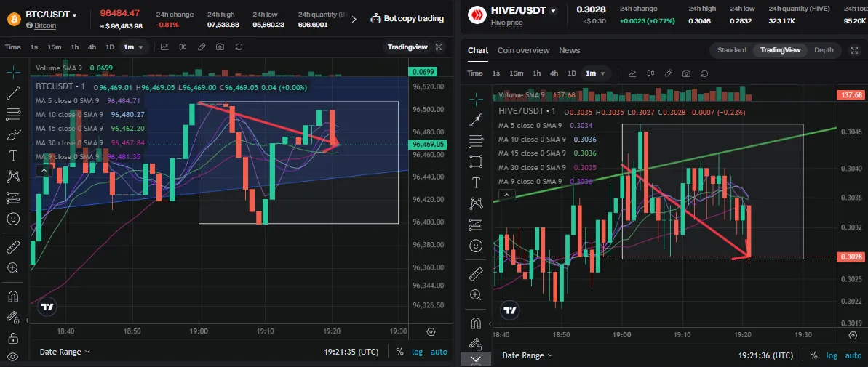
Task: Open Bitcoin info link
Action: coord(41,25)
